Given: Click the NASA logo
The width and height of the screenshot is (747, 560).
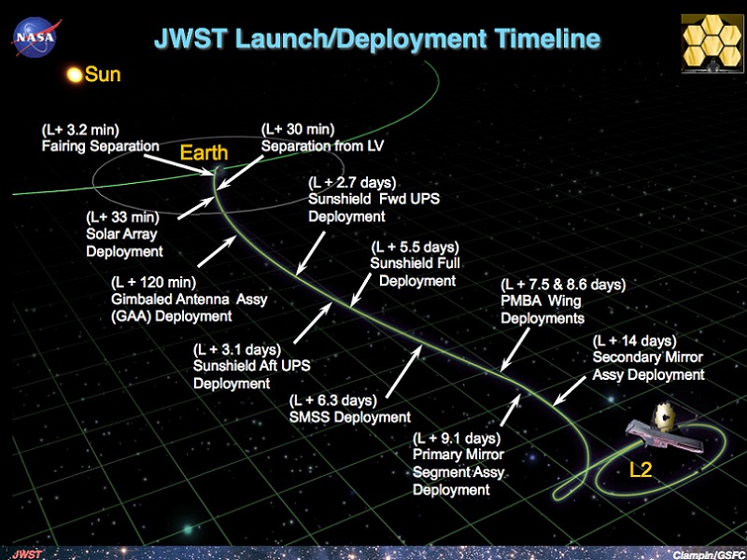Looking at the screenshot, I should 36,36.
